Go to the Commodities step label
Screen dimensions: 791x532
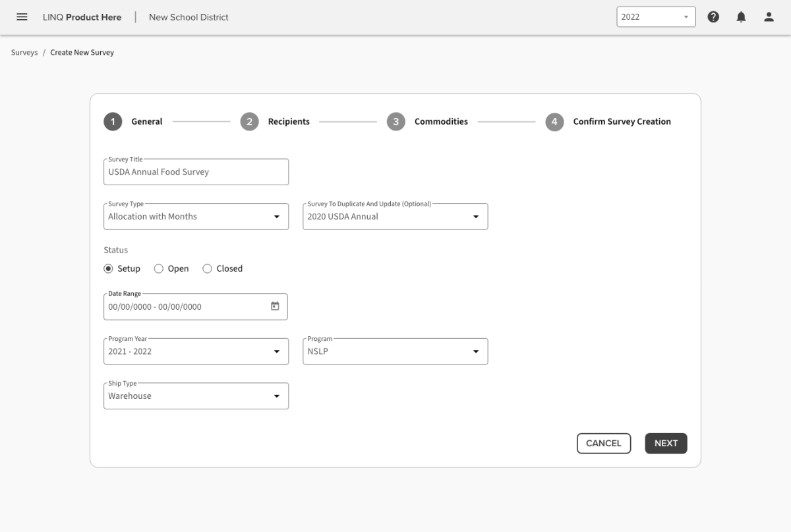[441, 122]
